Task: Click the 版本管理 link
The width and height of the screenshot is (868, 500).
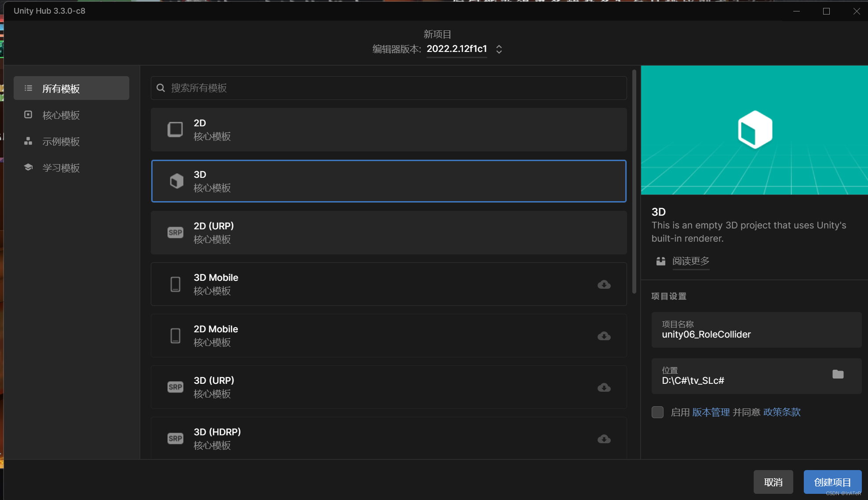Action: click(x=711, y=412)
